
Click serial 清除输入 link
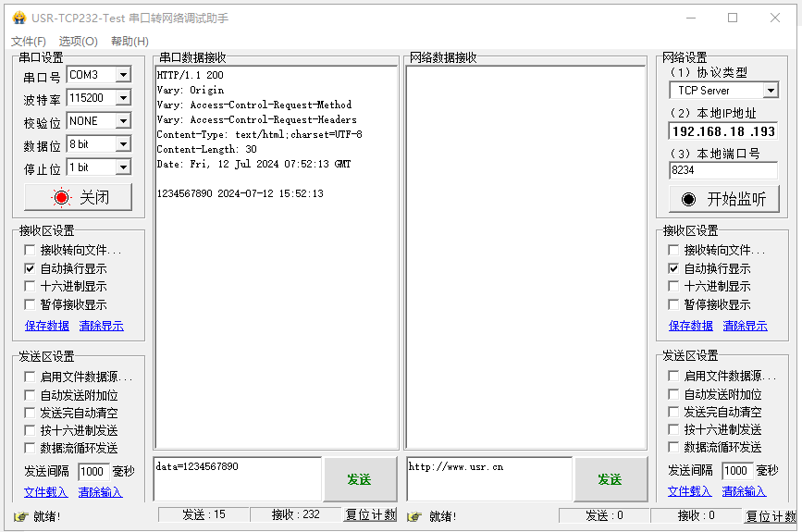pyautogui.click(x=100, y=492)
